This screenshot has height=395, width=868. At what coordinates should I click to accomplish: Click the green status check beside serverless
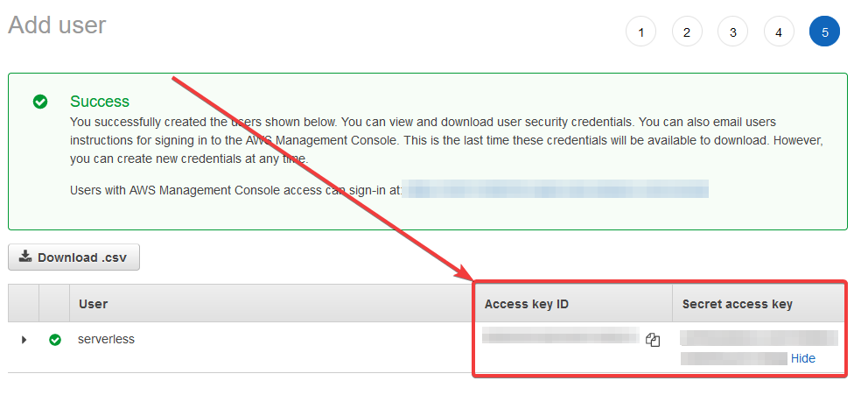[x=55, y=340]
